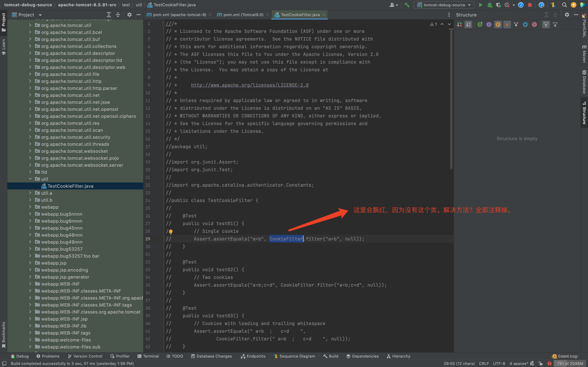Stop the running process
Image resolution: width=588 pixels, height=367 pixels.
pos(530,5)
